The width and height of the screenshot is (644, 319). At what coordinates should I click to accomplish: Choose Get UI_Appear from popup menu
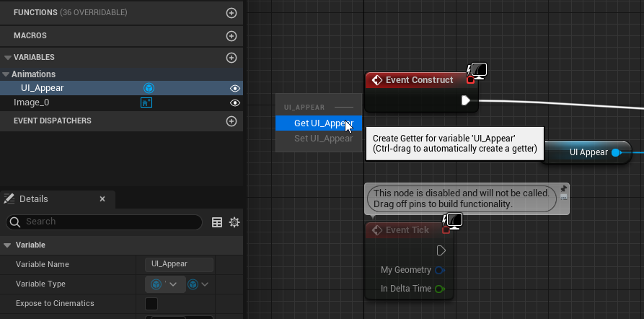[319, 123]
